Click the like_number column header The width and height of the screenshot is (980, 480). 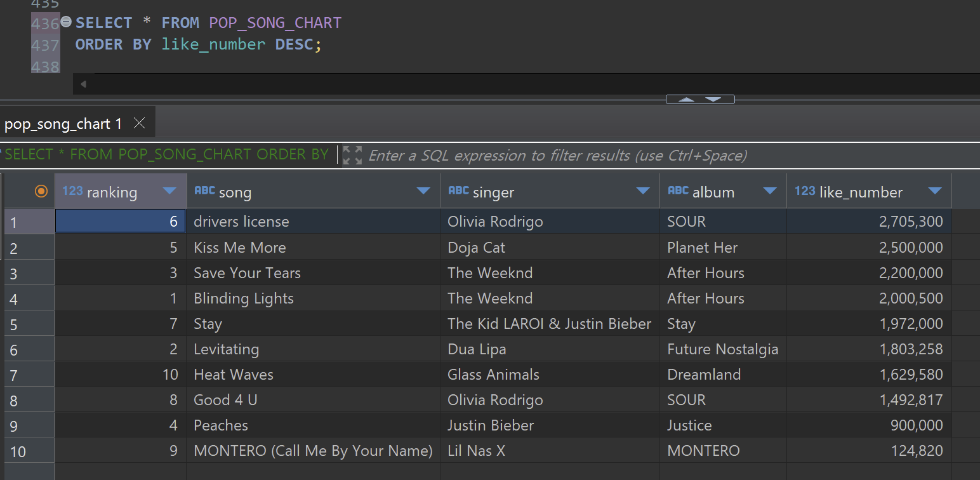tap(869, 191)
